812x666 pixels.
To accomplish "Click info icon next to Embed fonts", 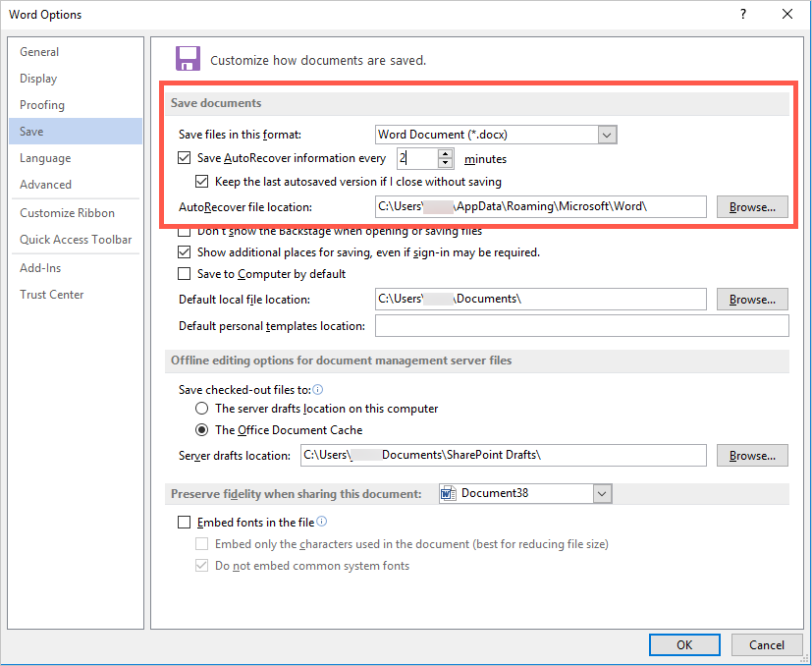I will [322, 523].
